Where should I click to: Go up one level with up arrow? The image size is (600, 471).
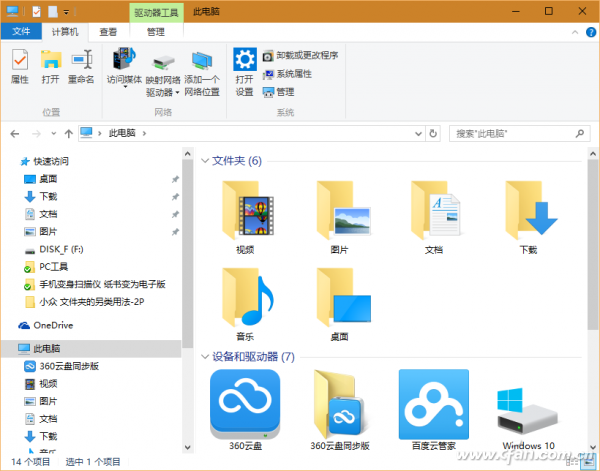[68, 134]
